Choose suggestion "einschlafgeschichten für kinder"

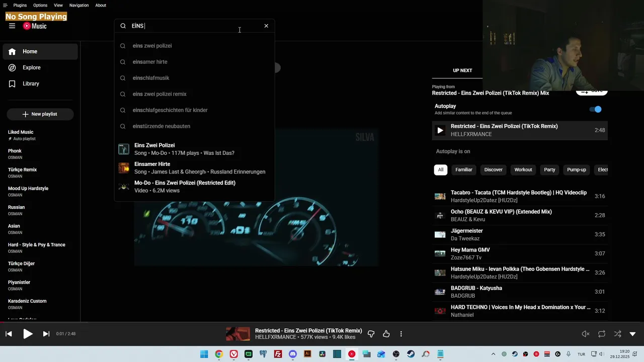click(x=195, y=110)
